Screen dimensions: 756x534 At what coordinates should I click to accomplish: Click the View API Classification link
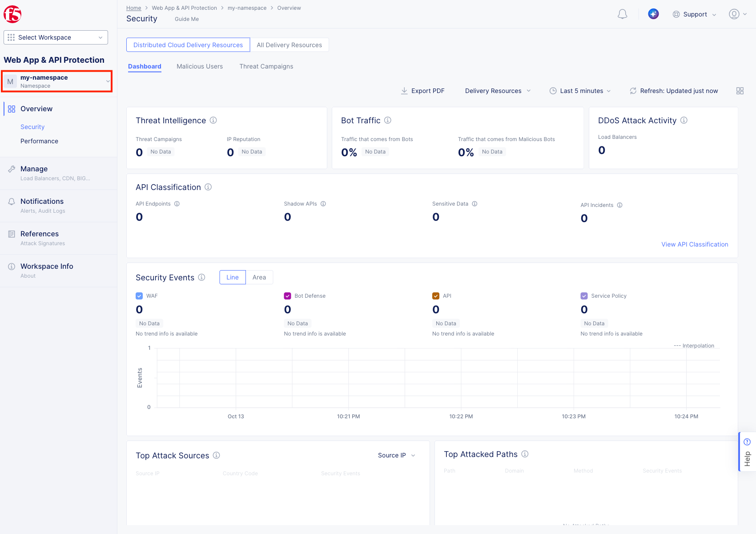[695, 244]
